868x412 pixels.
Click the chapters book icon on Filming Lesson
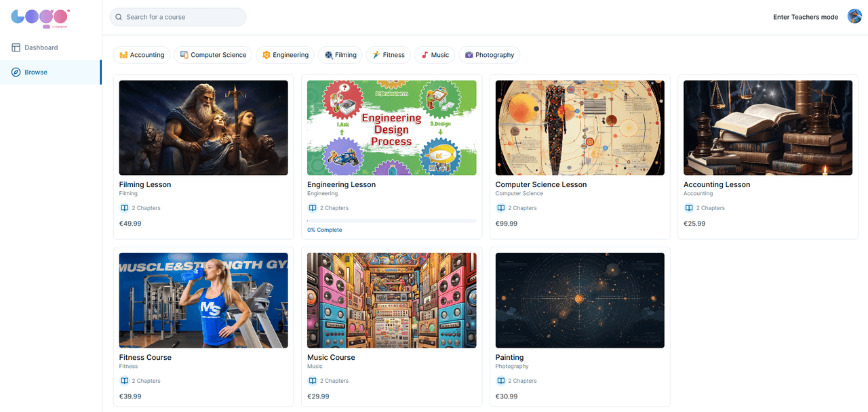123,207
